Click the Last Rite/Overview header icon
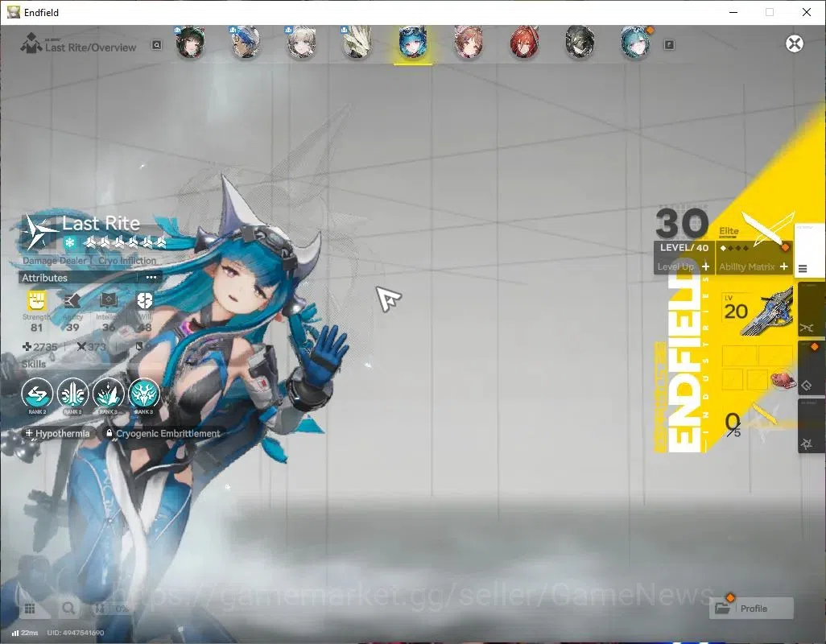826x644 pixels. [x=31, y=43]
